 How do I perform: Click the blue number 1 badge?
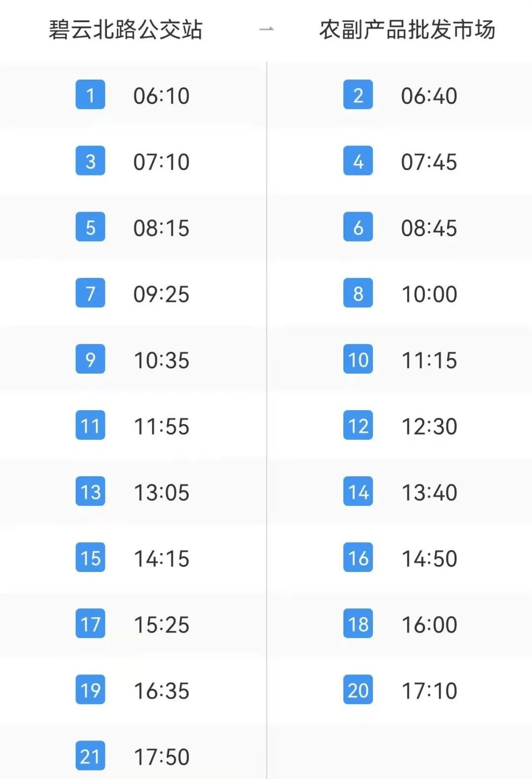point(90,95)
